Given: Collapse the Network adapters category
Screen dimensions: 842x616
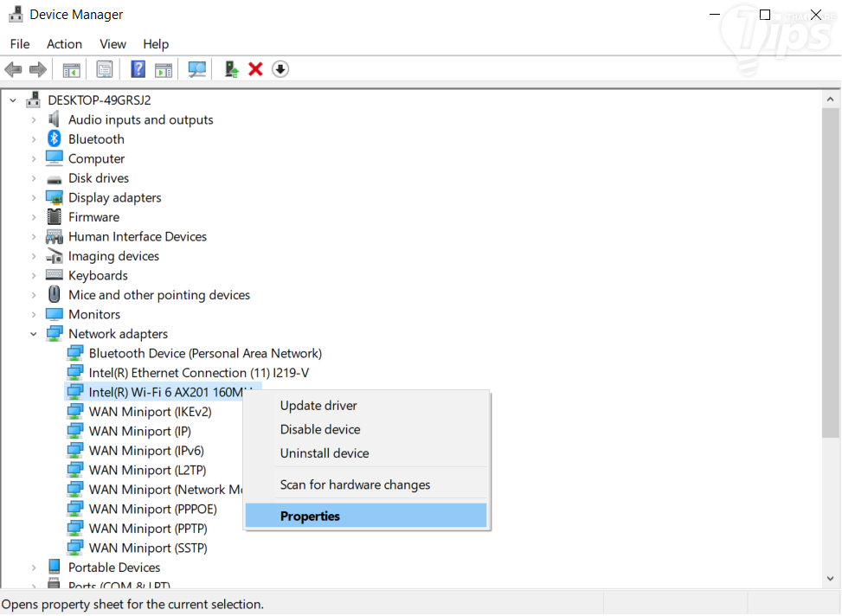Looking at the screenshot, I should click(34, 334).
